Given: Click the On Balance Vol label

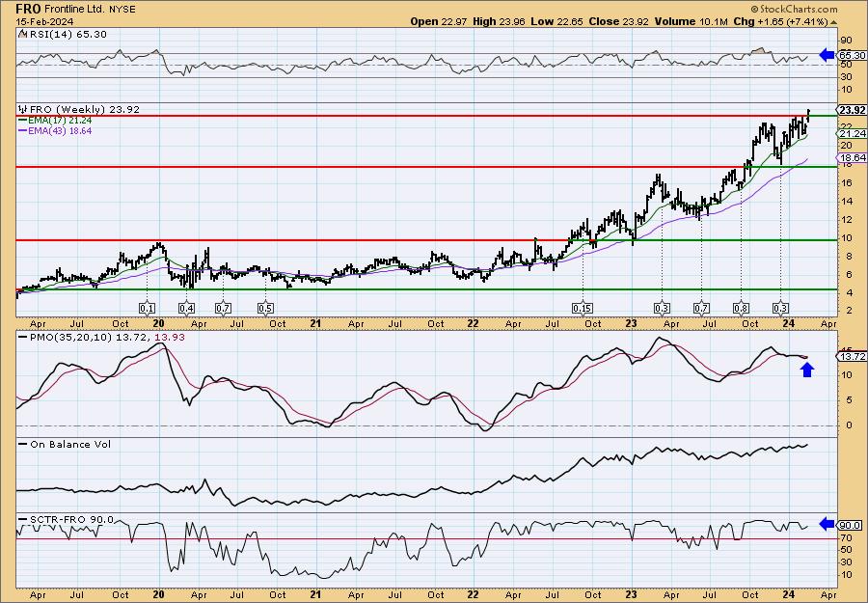Looking at the screenshot, I should [x=69, y=445].
